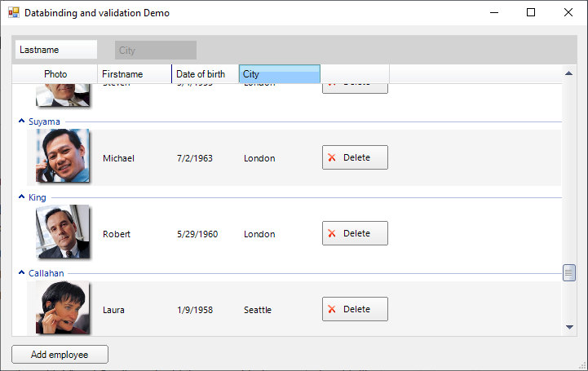Screen dimensions: 588x371
Task: Delete Laura's employee record
Action: 355,309
